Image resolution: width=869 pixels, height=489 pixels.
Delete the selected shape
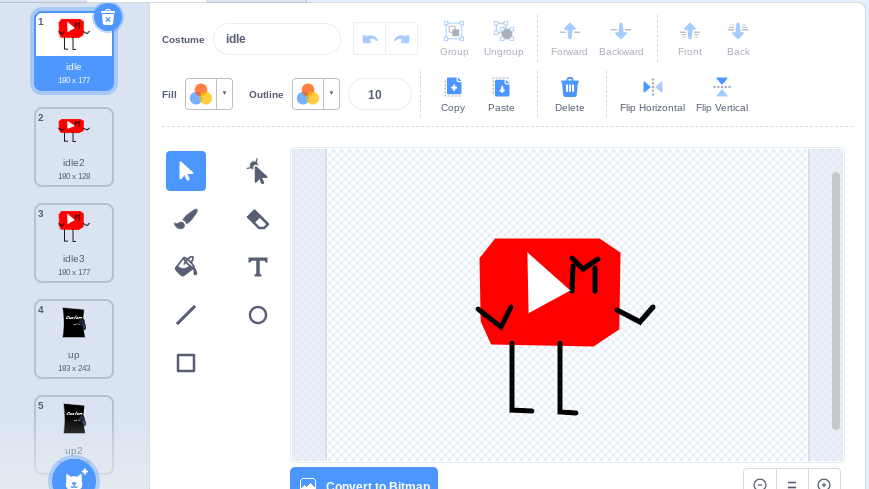570,95
